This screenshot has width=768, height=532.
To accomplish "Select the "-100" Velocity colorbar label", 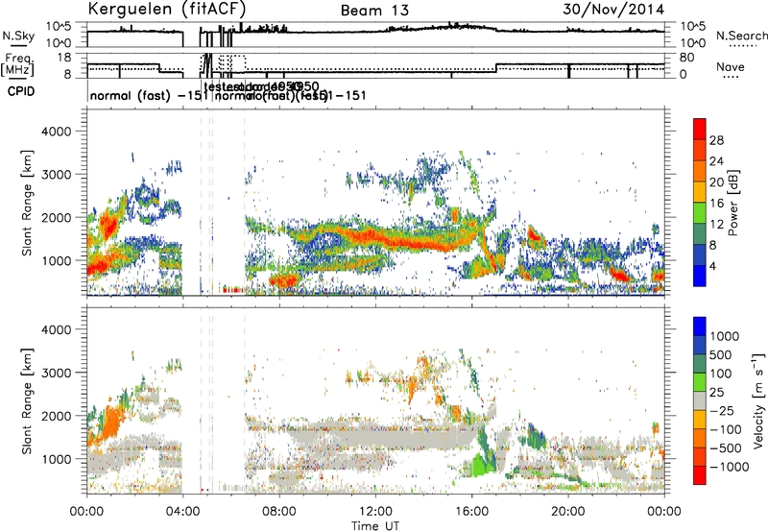I will pyautogui.click(x=726, y=429).
